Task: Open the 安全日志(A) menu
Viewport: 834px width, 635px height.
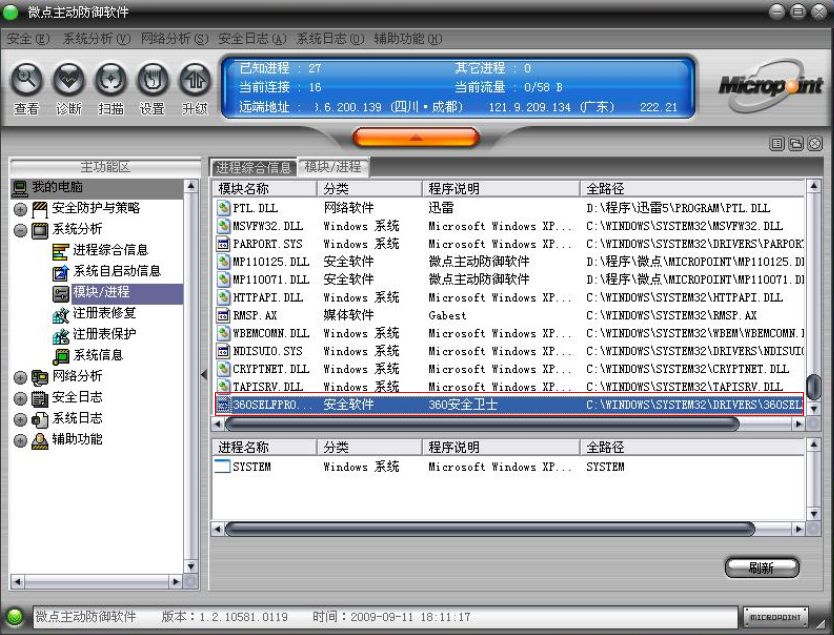Action: [252, 39]
